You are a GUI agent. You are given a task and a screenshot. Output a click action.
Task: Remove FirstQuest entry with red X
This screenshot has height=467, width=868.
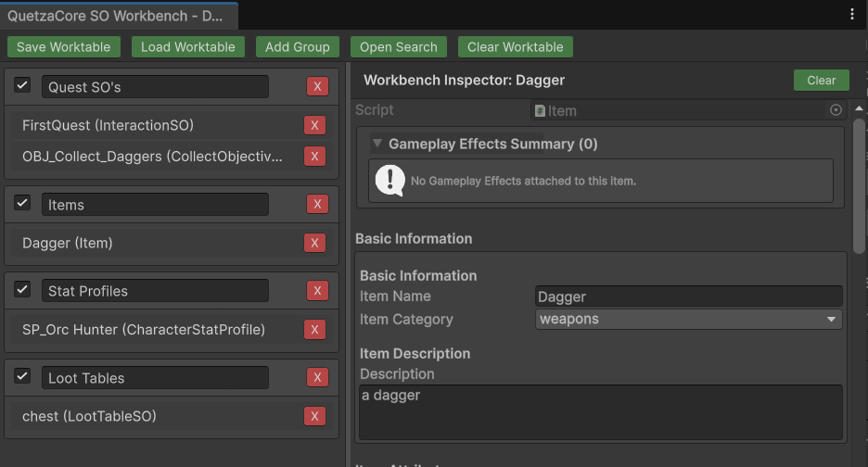pyautogui.click(x=314, y=126)
